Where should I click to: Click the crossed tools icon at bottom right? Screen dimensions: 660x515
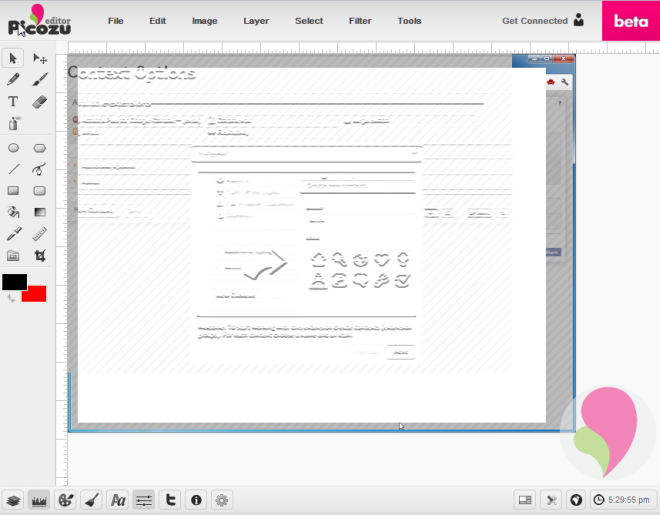point(551,500)
